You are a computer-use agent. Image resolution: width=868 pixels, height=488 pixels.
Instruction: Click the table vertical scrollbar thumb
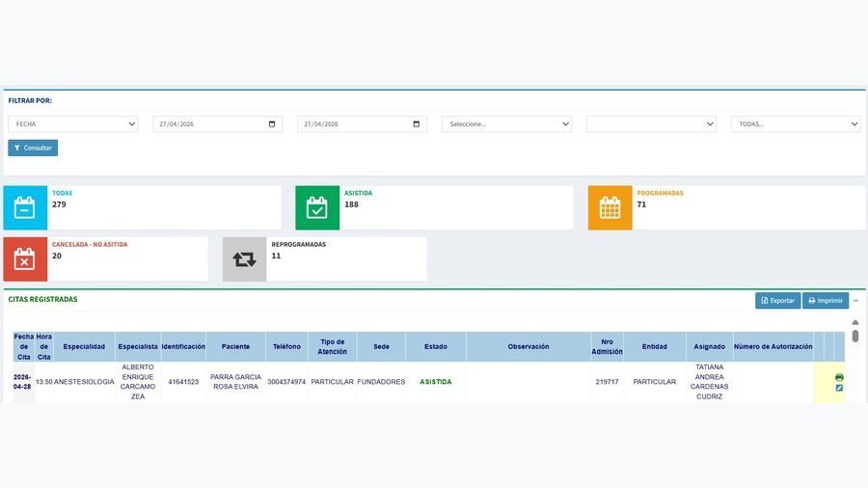855,336
